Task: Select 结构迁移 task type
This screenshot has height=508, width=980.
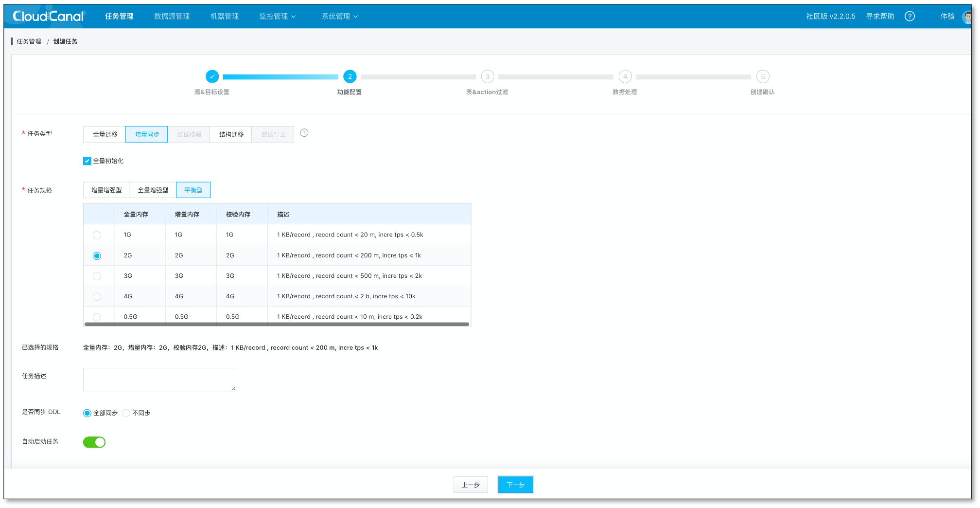Action: pyautogui.click(x=231, y=135)
